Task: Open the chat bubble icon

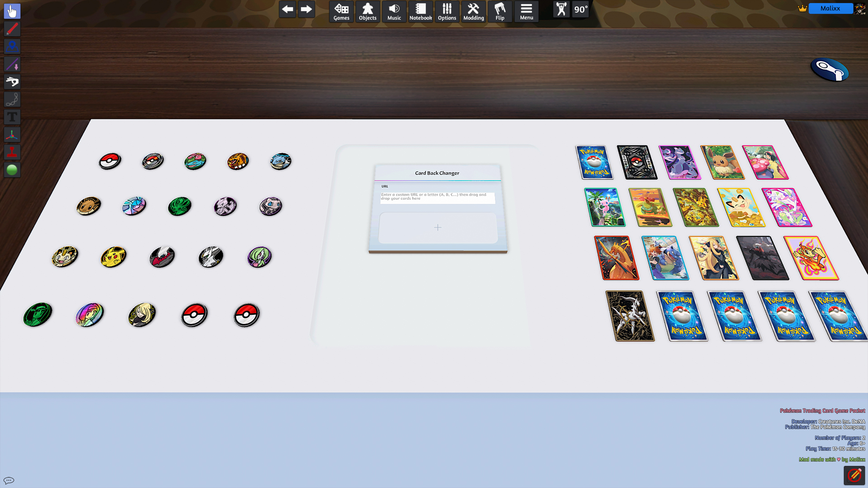Action: [9, 480]
